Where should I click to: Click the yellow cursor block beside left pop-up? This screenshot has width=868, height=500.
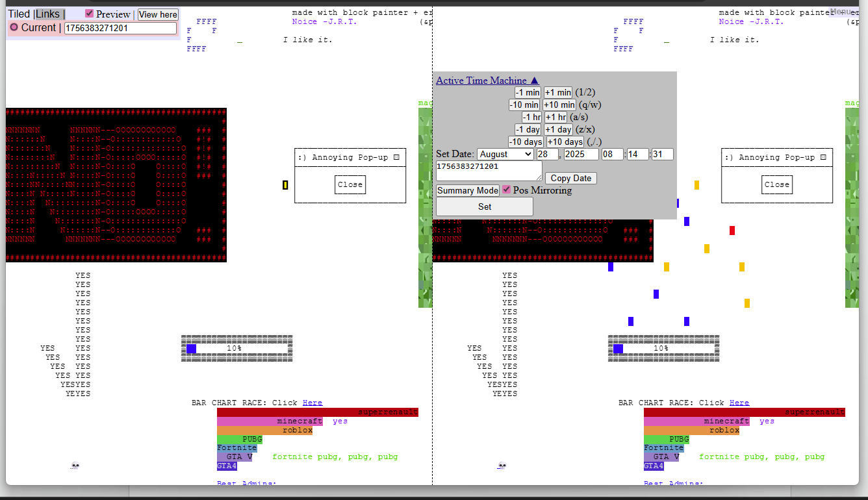click(x=285, y=185)
